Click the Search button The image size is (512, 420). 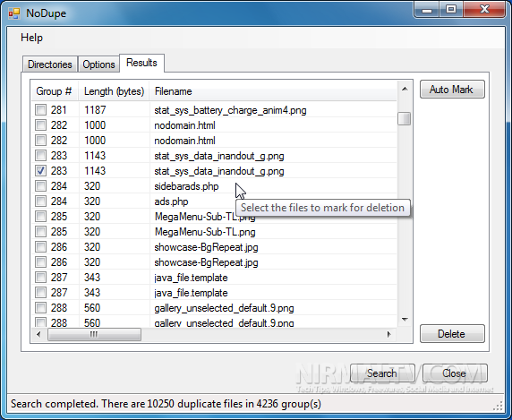point(382,373)
